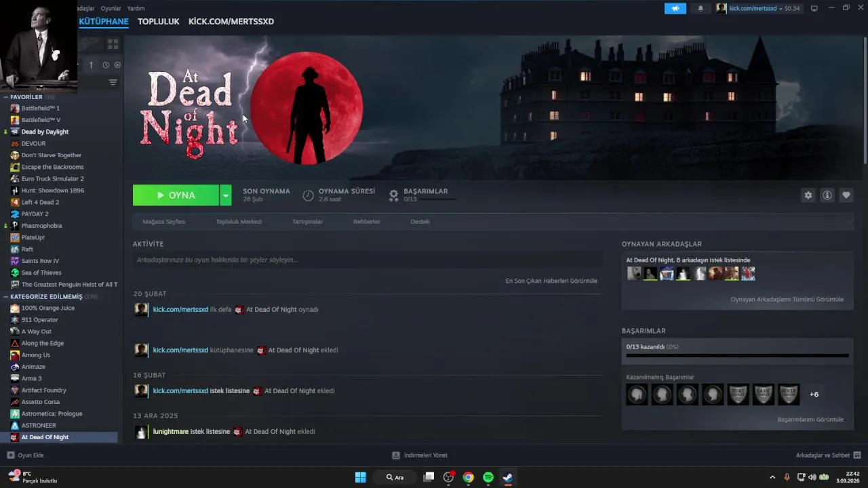Open library advanced filters icon
Image resolution: width=868 pixels, height=488 pixels.
tap(113, 82)
